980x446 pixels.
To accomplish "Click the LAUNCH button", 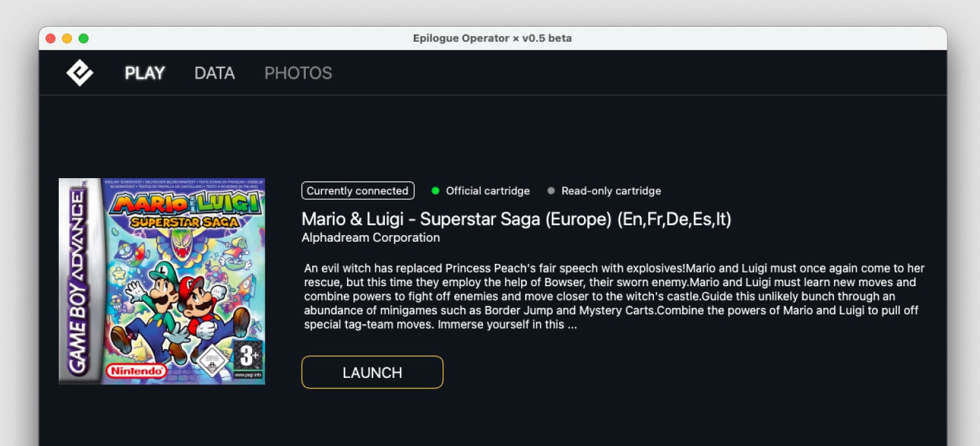I will tap(372, 372).
